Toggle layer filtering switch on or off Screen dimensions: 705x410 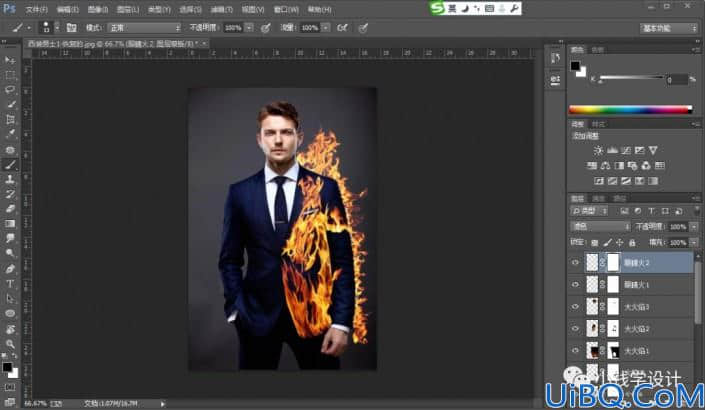(x=696, y=211)
